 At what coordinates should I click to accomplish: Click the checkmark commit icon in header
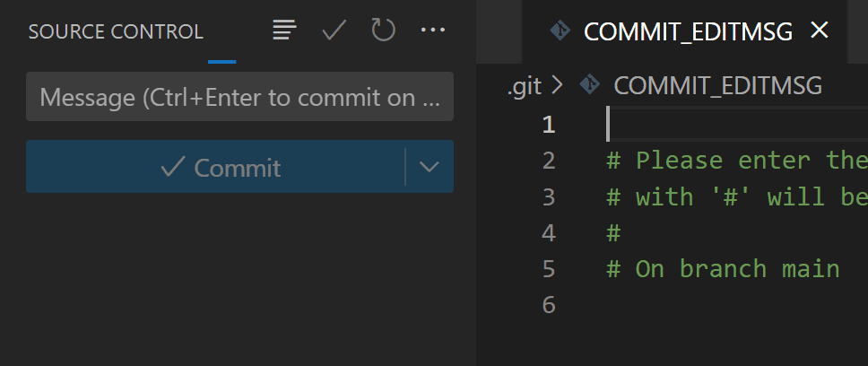point(334,30)
